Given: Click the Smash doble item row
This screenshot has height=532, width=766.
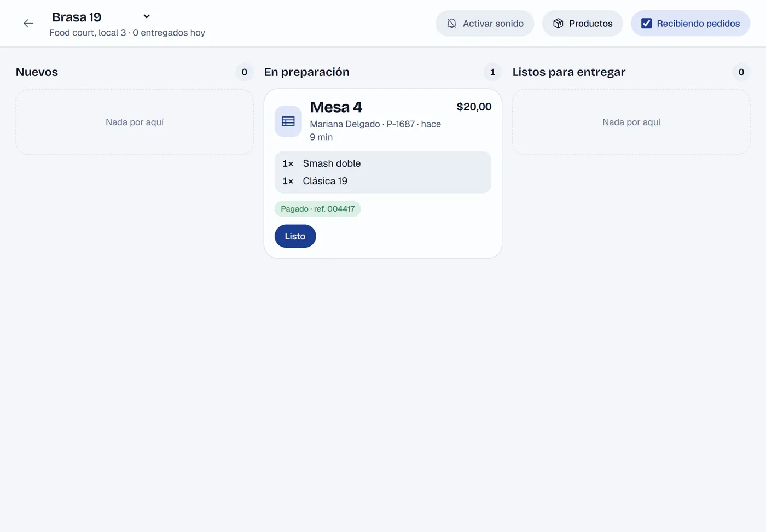Looking at the screenshot, I should 383,163.
